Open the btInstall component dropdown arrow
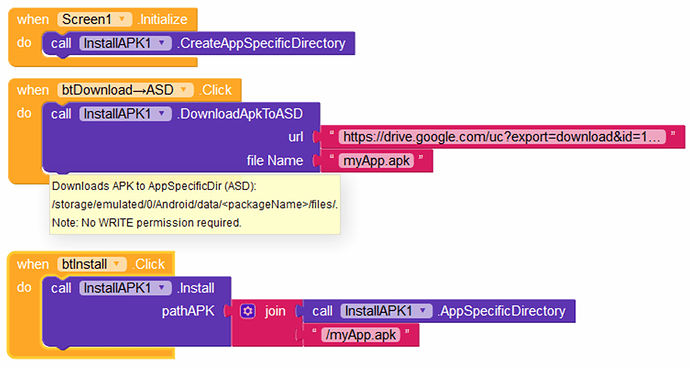690x368 pixels. [117, 264]
